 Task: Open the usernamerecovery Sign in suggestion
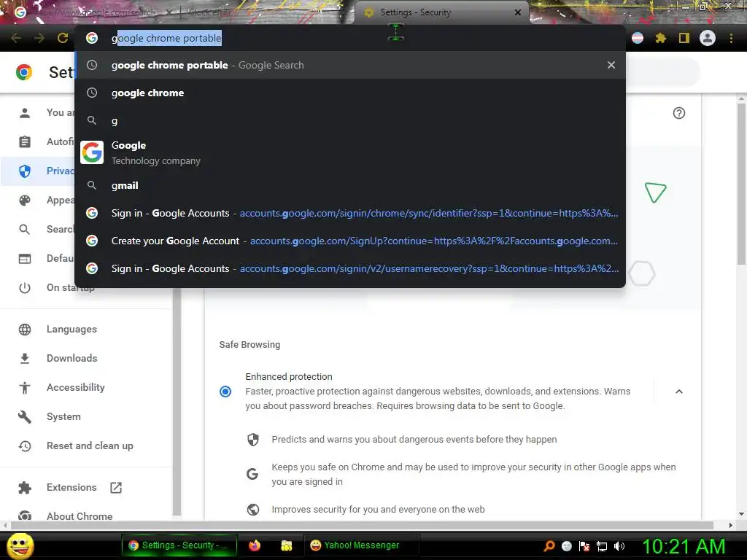tap(350, 268)
